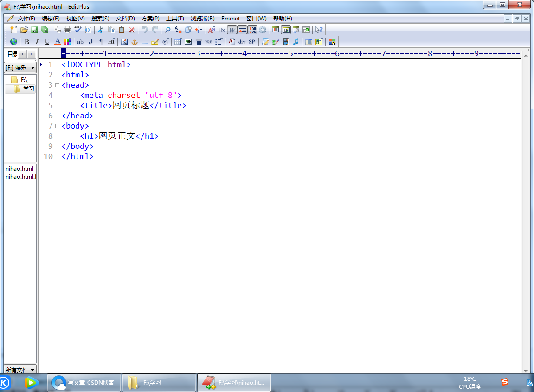Create a new document with New icon
The height and width of the screenshot is (392, 534).
coord(13,30)
